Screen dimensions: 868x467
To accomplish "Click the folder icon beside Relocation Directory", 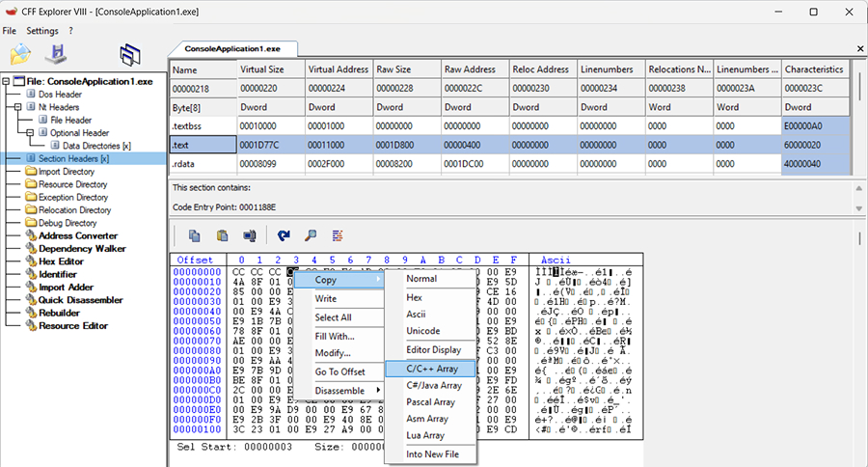I will click(x=31, y=209).
